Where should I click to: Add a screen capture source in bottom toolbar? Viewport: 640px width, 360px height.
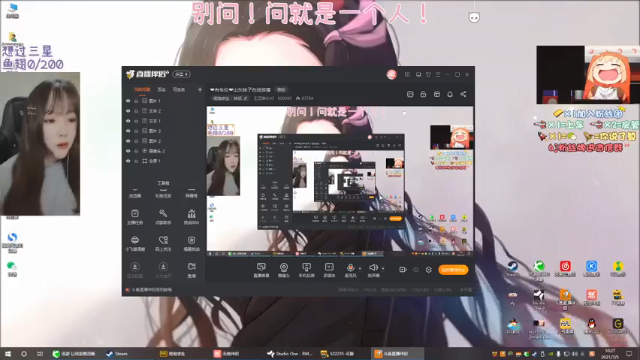261,270
